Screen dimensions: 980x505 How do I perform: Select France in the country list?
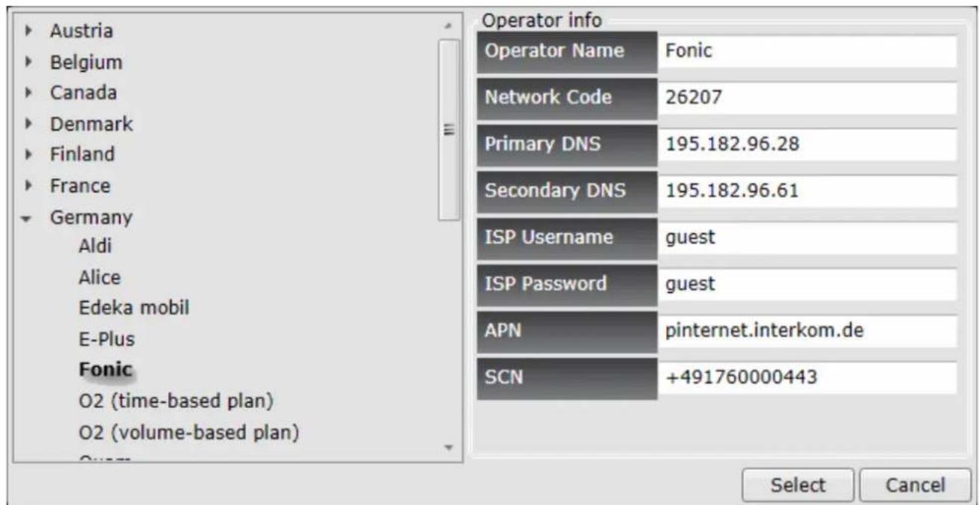(x=80, y=186)
